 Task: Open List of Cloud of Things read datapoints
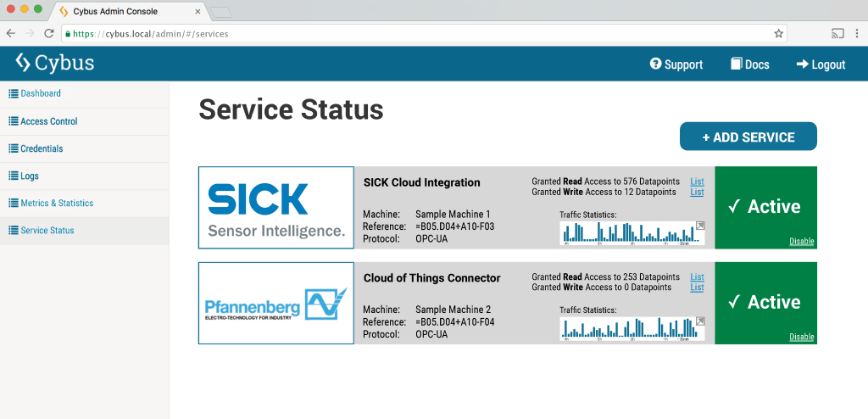pos(697,277)
